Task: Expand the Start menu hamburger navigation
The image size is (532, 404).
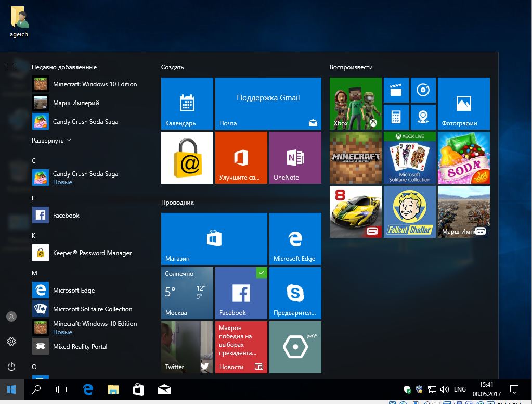Action: (x=11, y=67)
